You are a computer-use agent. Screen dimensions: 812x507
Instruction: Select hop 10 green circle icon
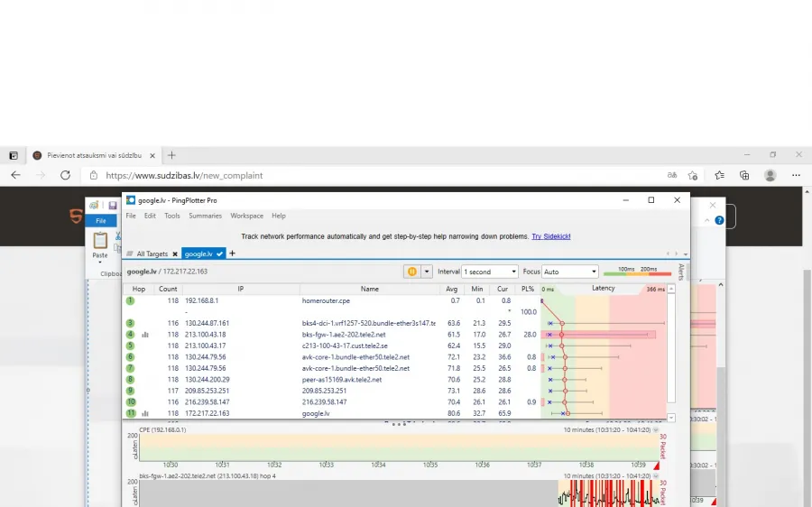[x=131, y=401]
